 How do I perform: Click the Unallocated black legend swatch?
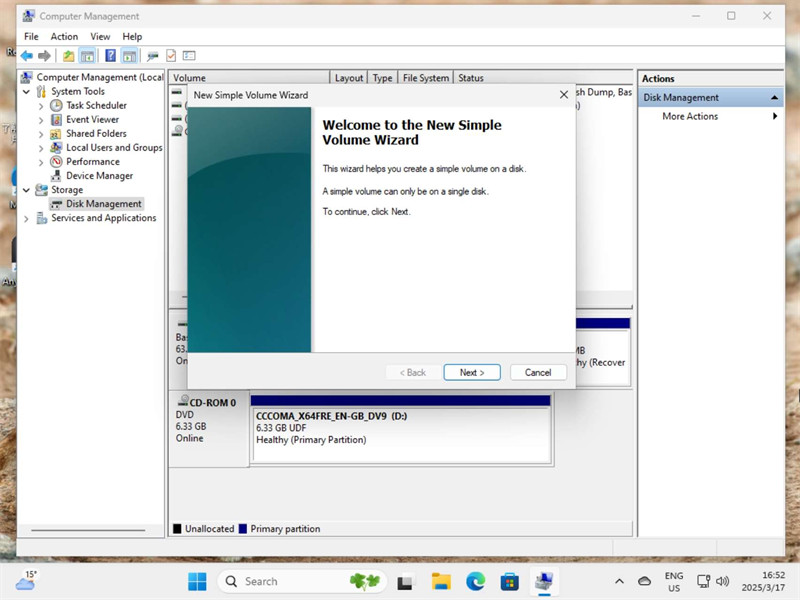tap(177, 529)
